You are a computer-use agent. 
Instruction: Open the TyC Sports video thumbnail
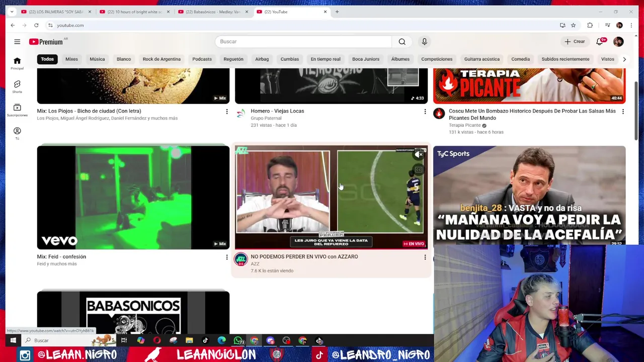[529, 195]
